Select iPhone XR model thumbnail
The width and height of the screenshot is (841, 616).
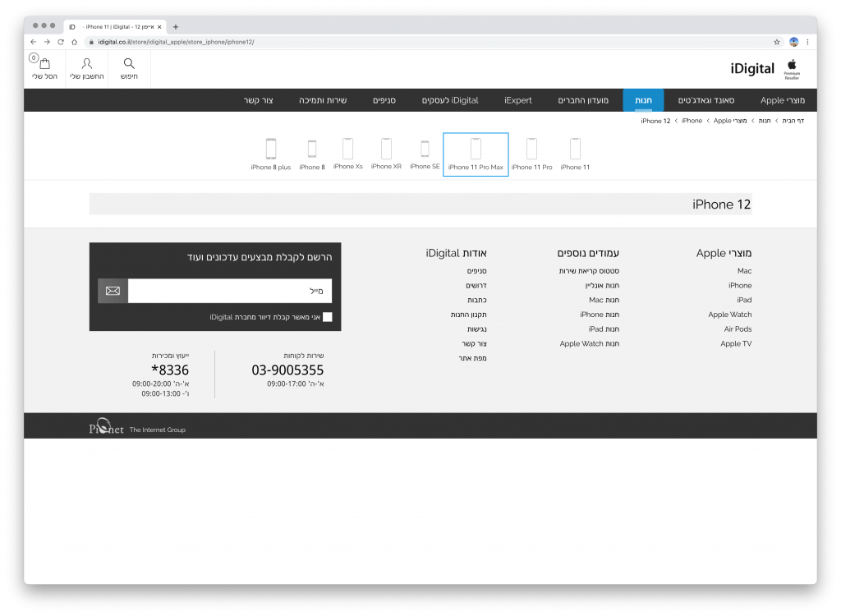(386, 154)
